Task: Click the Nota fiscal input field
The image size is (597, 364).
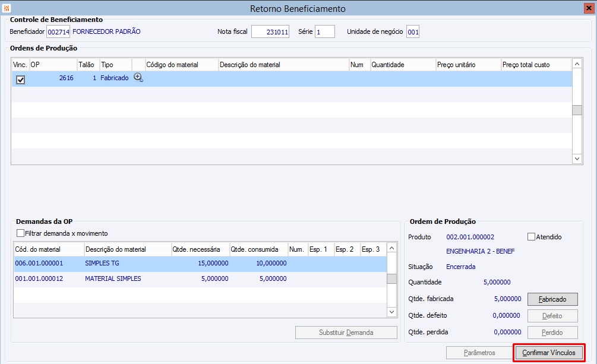Action: [x=271, y=32]
